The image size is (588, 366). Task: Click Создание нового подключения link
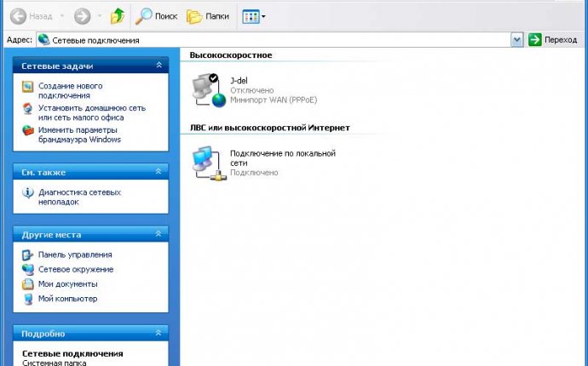tap(71, 91)
